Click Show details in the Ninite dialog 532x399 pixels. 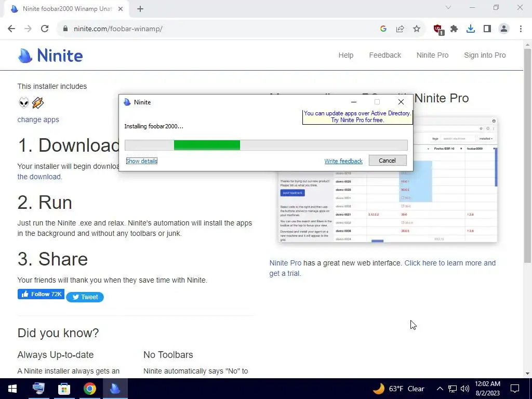pos(141,161)
